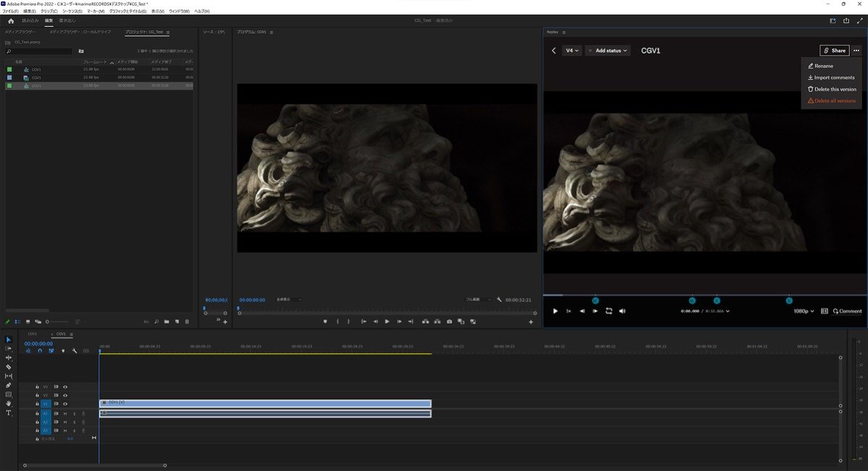Image resolution: width=868 pixels, height=471 pixels.
Task: Hide track V1 with the eye icon
Action: (65, 404)
